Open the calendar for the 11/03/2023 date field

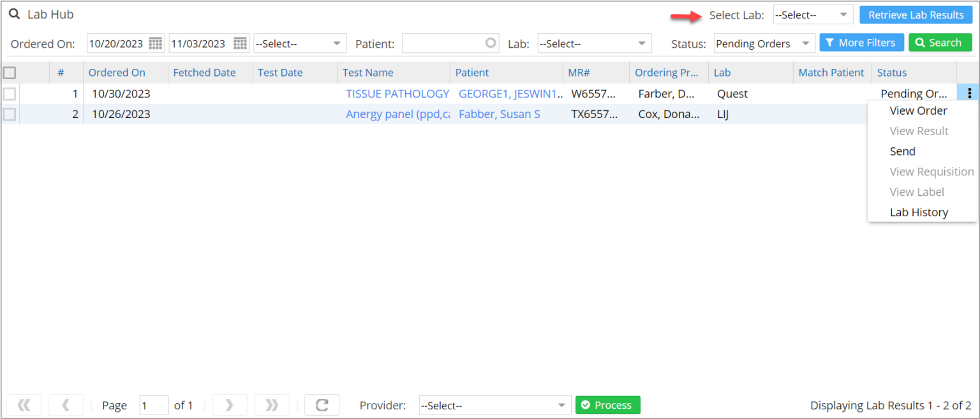[241, 43]
